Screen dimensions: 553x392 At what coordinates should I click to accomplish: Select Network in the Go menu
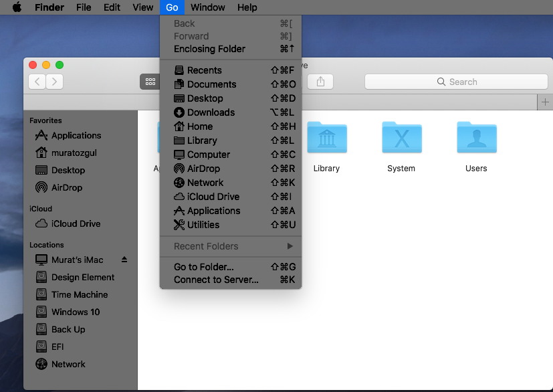(x=231, y=183)
